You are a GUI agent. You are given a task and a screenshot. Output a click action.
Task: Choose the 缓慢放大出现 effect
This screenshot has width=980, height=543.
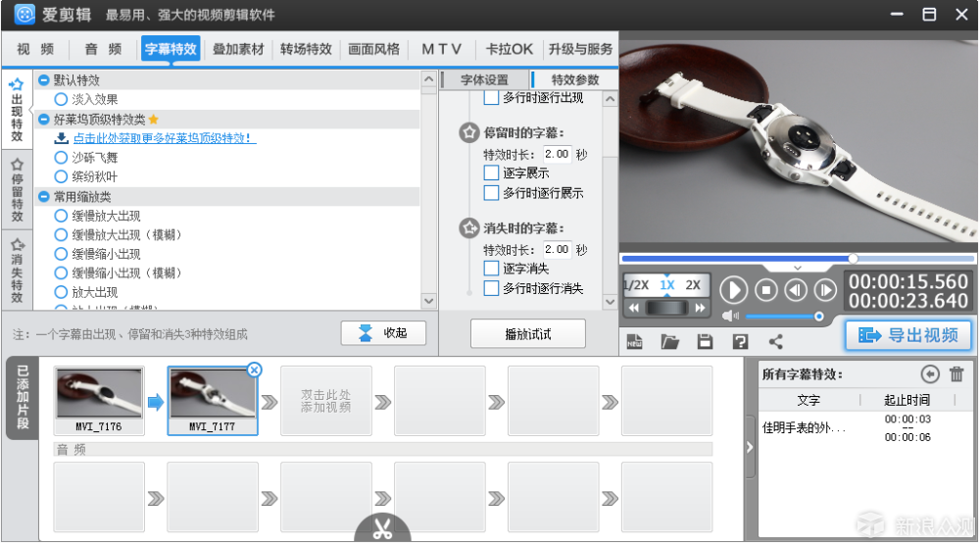(x=61, y=216)
